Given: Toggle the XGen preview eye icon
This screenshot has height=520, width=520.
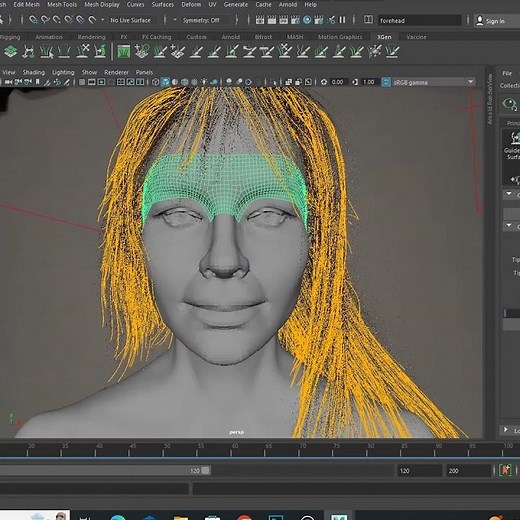Looking at the screenshot, I should pyautogui.click(x=510, y=103).
